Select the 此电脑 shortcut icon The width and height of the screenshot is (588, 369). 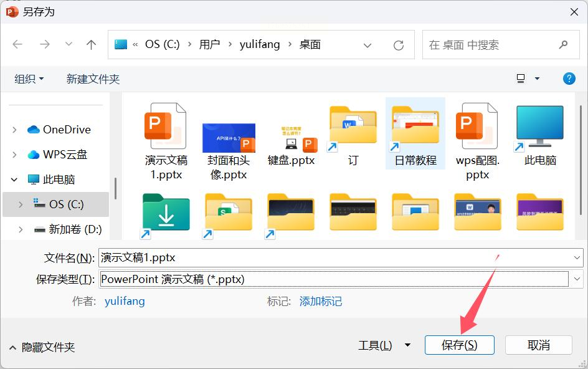click(539, 136)
